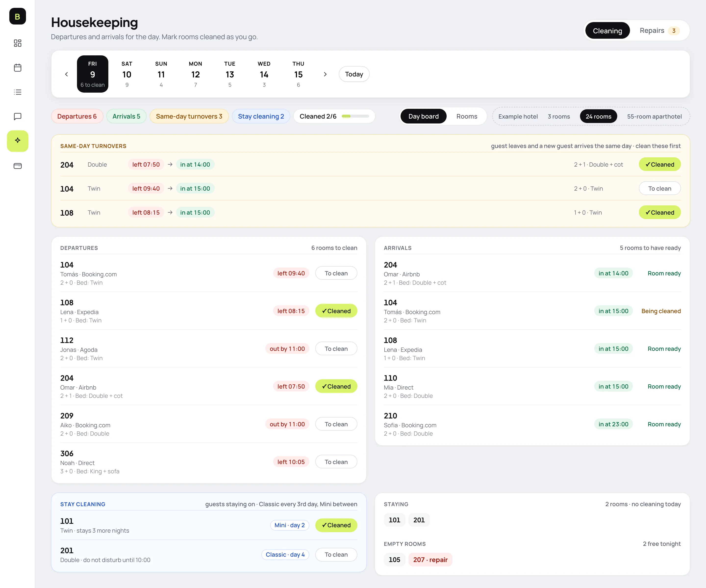This screenshot has width=706, height=588.
Task: Open the list view icon in sidebar
Action: [x=17, y=92]
